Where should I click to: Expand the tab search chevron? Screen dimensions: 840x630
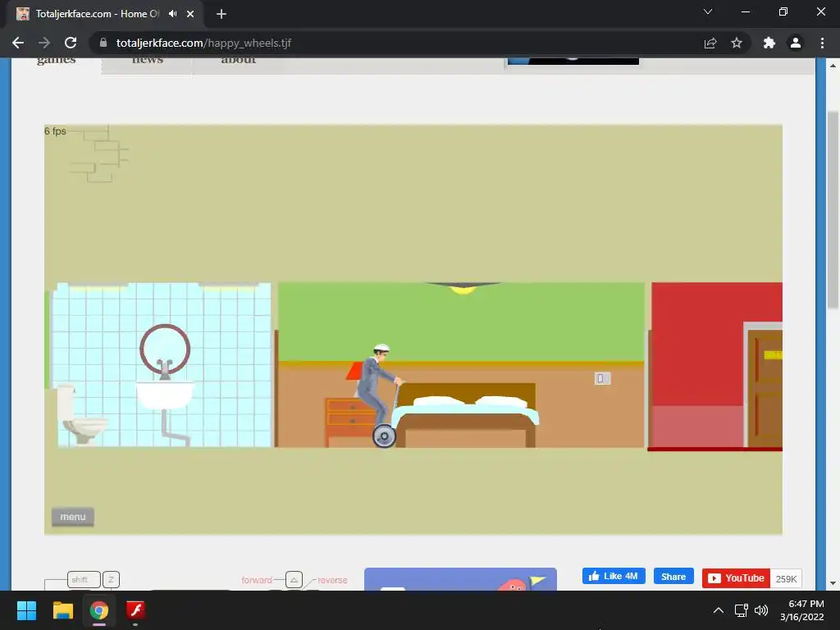(708, 11)
